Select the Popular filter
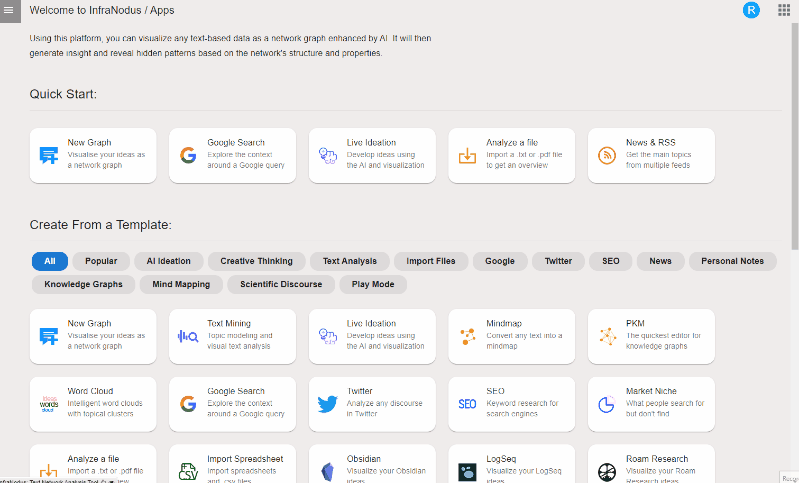The height and width of the screenshot is (483, 799). click(101, 261)
